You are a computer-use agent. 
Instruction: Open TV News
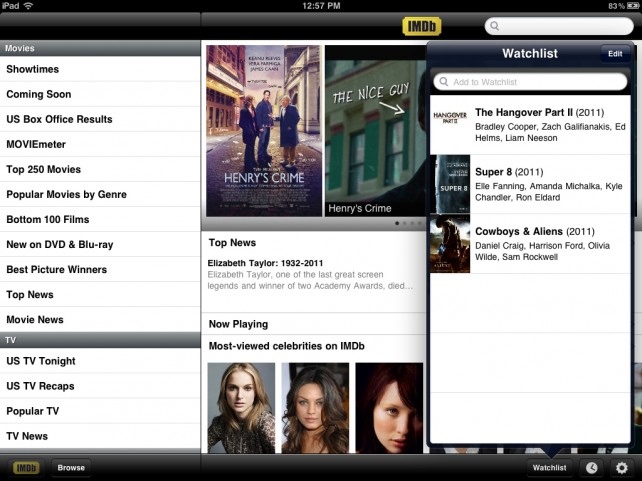[x=100, y=436]
